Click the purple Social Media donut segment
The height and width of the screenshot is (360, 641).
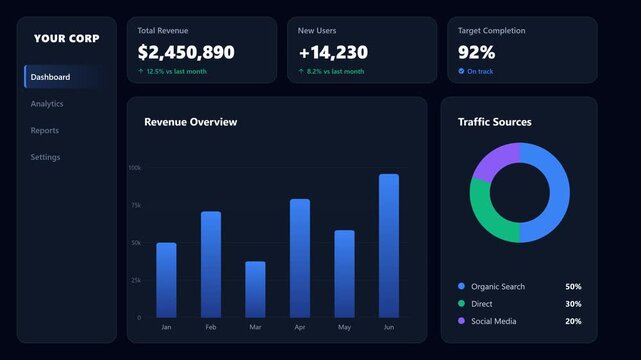[496, 160]
